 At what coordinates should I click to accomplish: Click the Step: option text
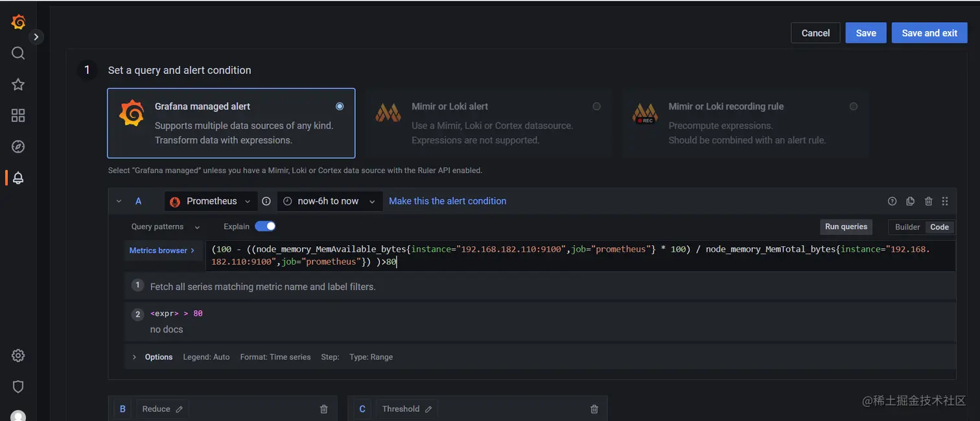(x=330, y=357)
